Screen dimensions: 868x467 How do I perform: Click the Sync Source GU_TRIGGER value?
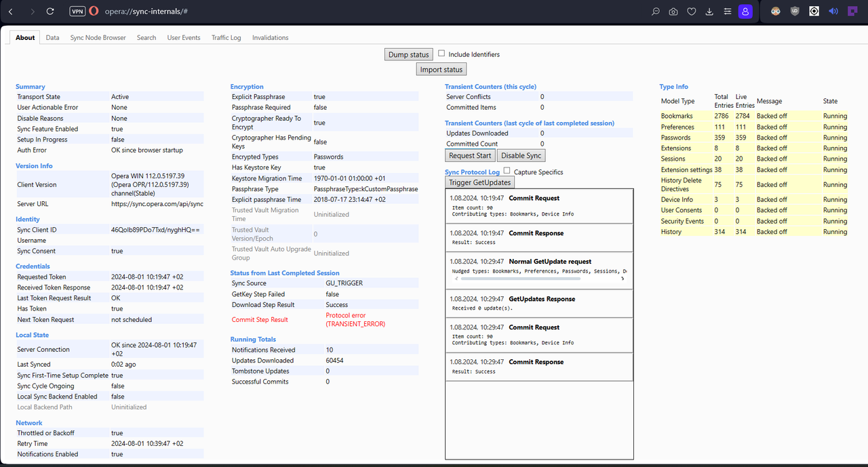pyautogui.click(x=344, y=283)
